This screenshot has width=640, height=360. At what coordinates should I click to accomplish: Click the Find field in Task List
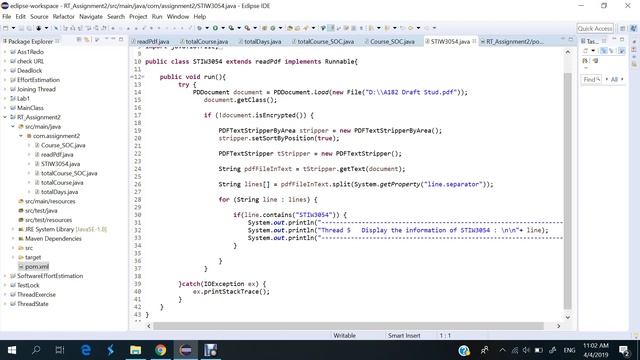[x=591, y=80]
